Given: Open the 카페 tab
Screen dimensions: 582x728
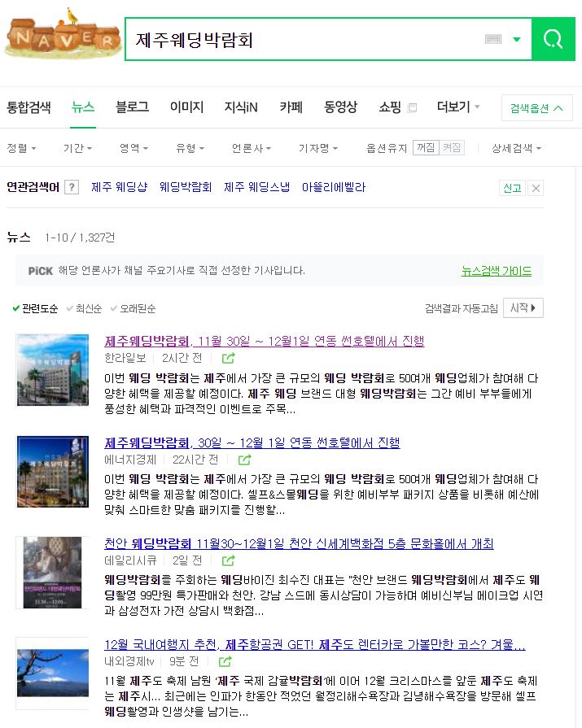Looking at the screenshot, I should click(291, 107).
